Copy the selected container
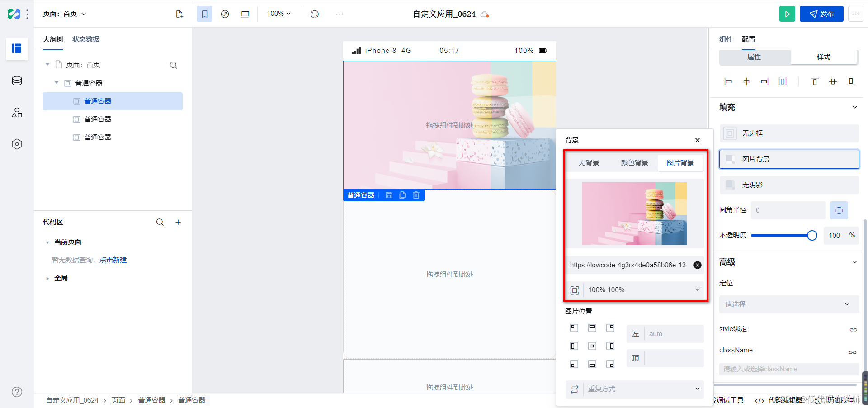 [x=402, y=195]
